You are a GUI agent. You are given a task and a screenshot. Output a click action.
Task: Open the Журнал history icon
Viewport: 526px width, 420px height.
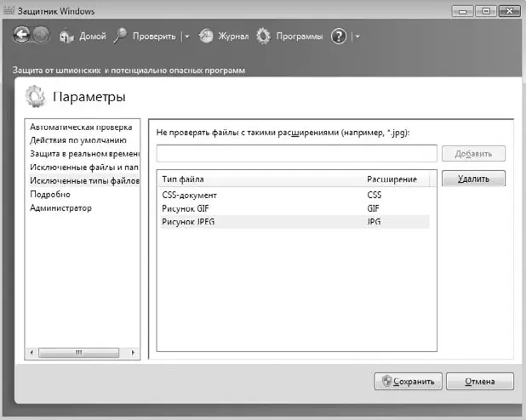tap(206, 36)
